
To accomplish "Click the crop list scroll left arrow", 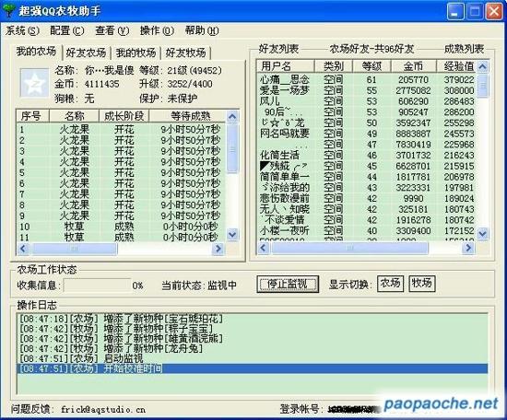I will tap(23, 249).
